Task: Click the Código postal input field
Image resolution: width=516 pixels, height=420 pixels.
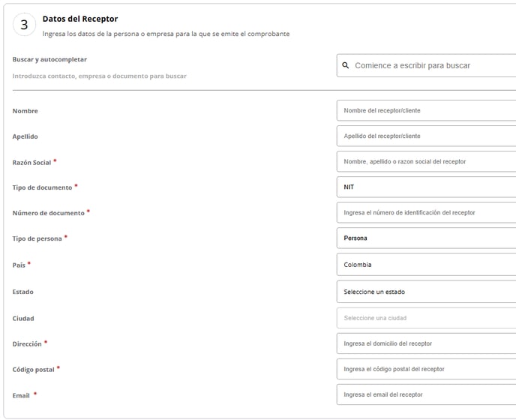Action: (426, 369)
